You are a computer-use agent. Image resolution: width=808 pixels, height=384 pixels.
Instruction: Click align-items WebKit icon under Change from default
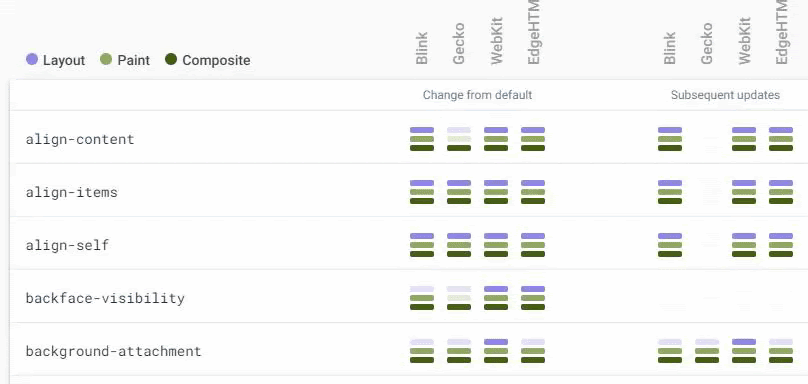(496, 192)
